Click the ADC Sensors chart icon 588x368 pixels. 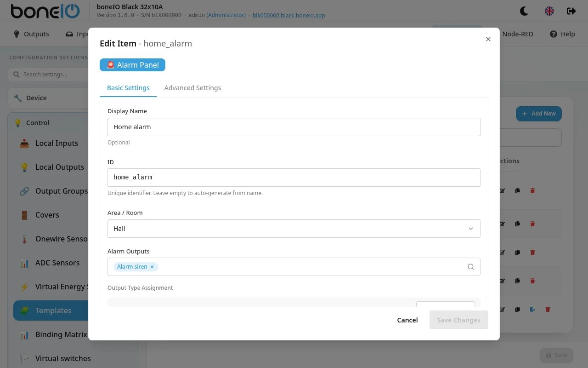24,263
